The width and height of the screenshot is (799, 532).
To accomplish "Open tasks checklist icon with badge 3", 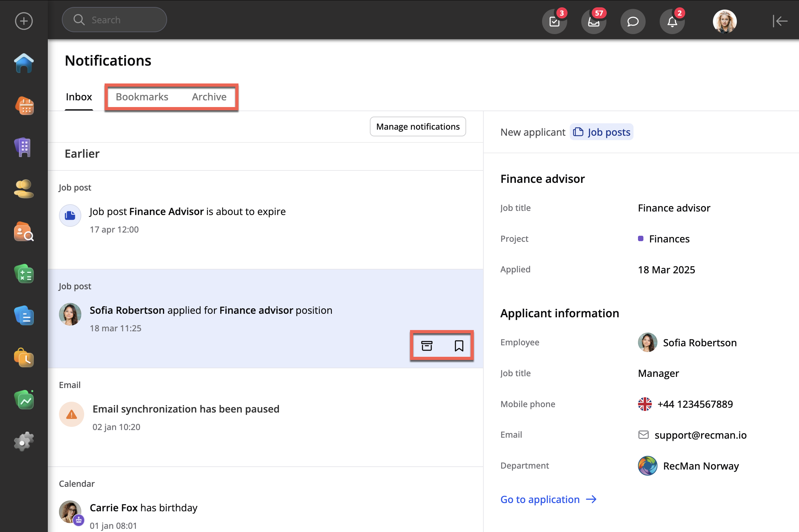I will [x=554, y=22].
